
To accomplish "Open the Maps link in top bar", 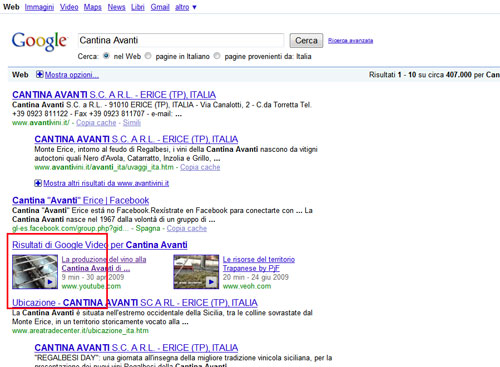I will (93, 7).
